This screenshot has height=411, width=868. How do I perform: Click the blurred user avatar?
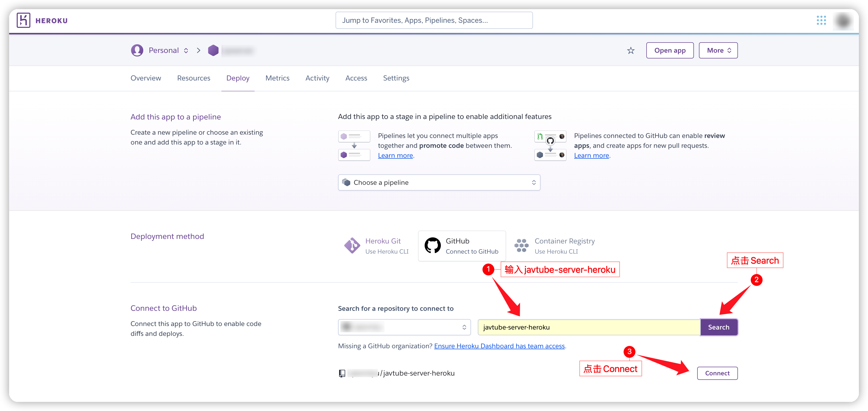click(843, 21)
